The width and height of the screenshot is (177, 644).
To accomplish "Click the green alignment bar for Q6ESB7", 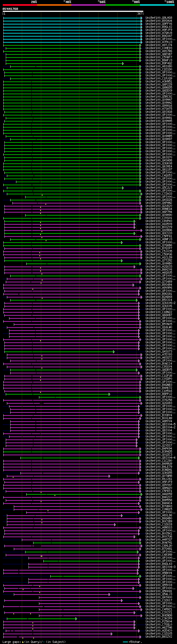I will pyautogui.click(x=73, y=54).
